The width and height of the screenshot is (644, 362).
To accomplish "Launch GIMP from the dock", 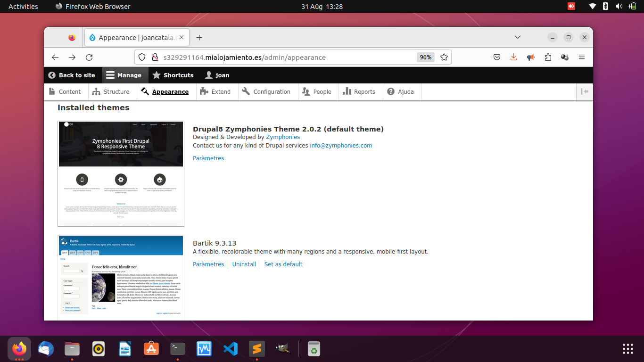I will 283,349.
